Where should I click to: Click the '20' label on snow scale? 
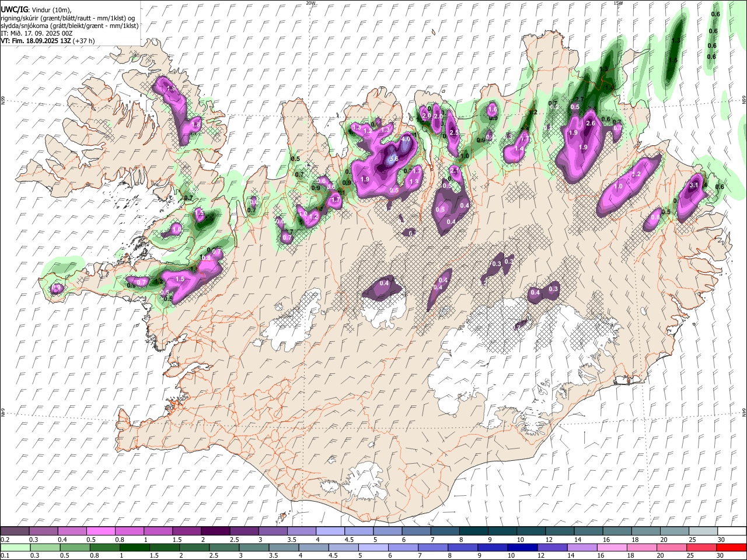[664, 540]
